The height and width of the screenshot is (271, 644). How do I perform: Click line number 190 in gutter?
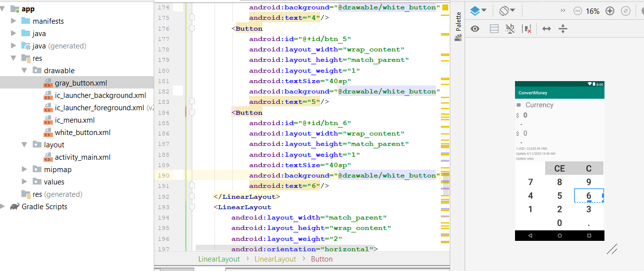coord(163,176)
